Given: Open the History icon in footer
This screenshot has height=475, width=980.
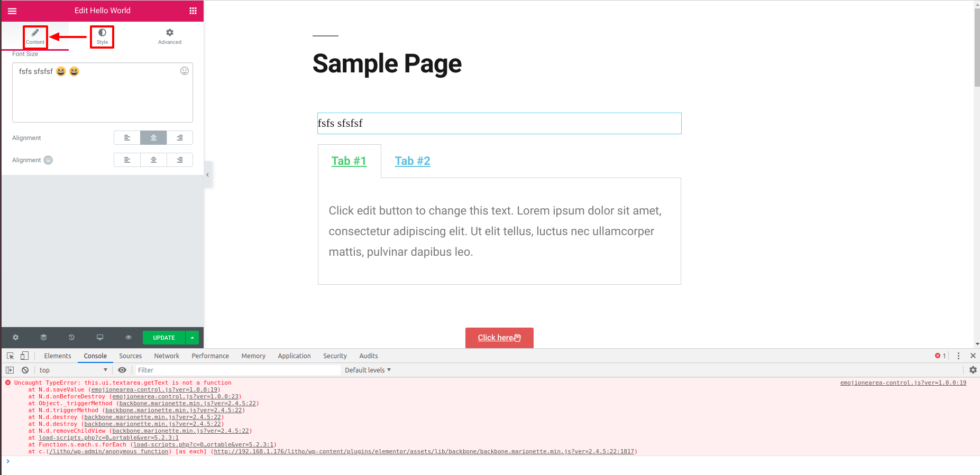Looking at the screenshot, I should click(x=71, y=337).
